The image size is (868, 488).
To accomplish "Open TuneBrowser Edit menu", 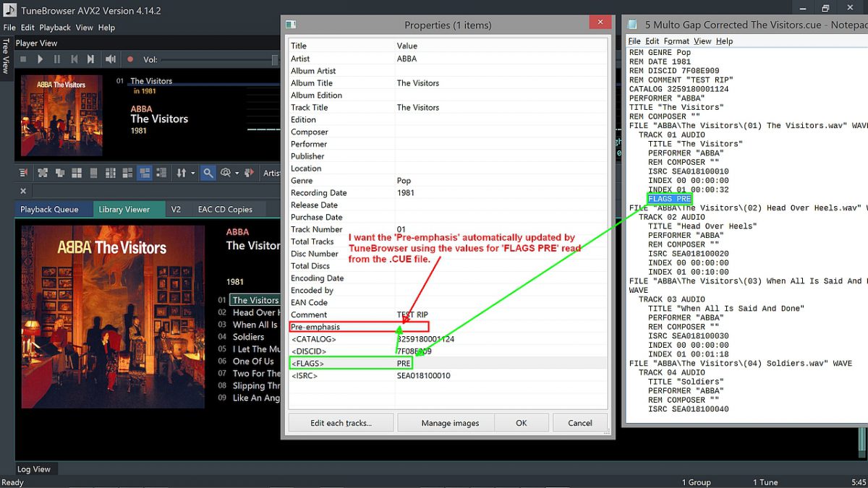I will pyautogui.click(x=27, y=27).
